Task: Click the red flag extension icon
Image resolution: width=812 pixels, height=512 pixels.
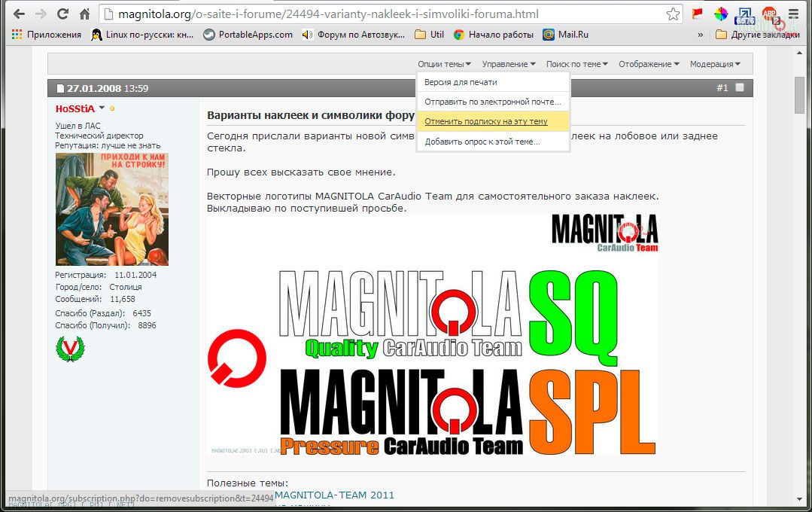Action: (x=698, y=14)
